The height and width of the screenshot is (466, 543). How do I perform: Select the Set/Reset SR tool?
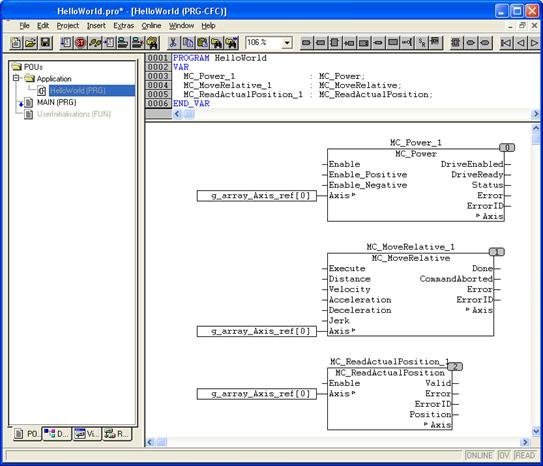(x=421, y=43)
